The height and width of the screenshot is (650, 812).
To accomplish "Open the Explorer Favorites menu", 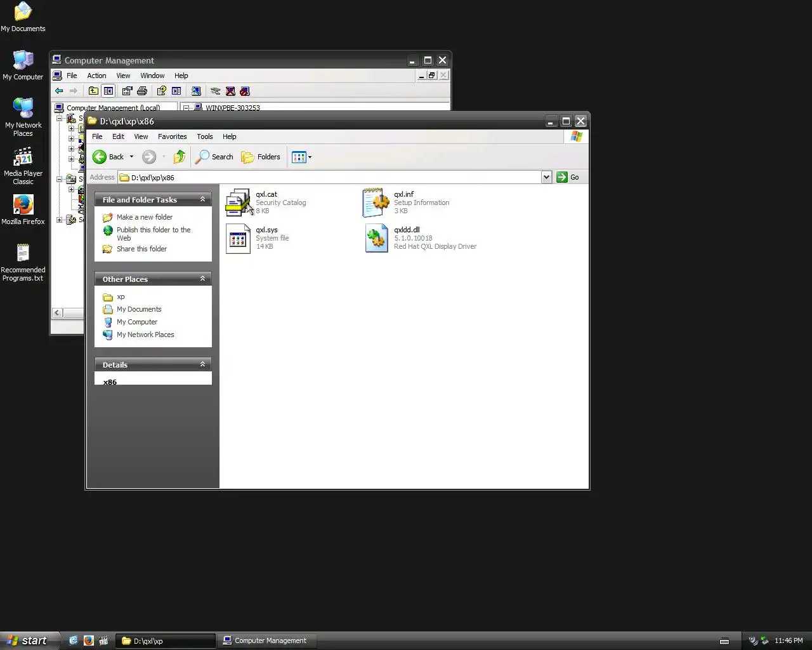I will tap(173, 136).
